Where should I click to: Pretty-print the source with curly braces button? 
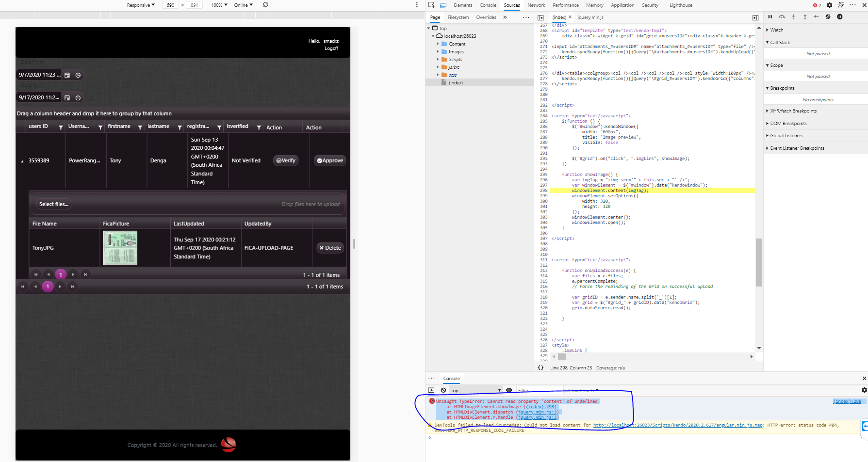click(540, 367)
